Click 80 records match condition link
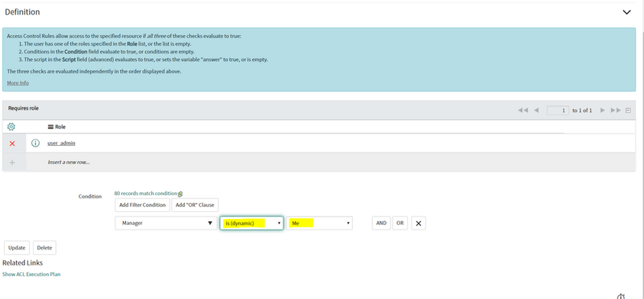The image size is (644, 299). coord(146,193)
